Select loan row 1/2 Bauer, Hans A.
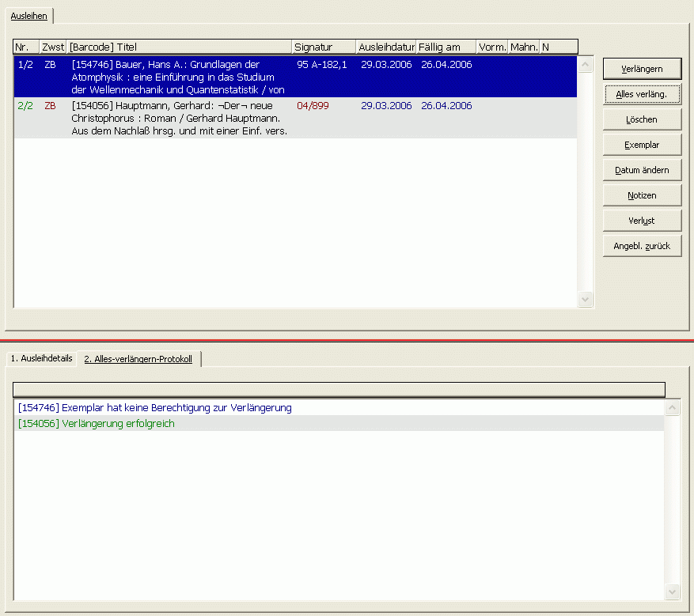The height and width of the screenshot is (616, 694). 295,77
